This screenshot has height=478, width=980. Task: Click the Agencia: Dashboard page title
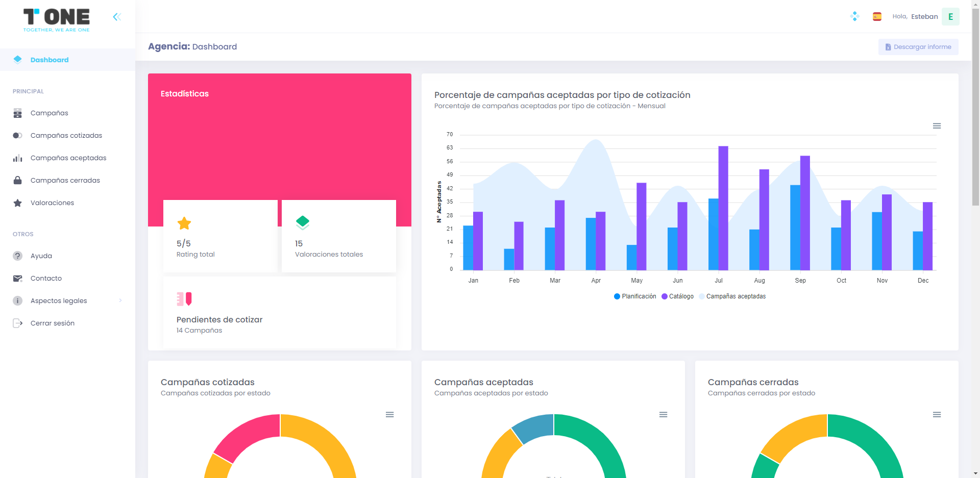coord(192,46)
